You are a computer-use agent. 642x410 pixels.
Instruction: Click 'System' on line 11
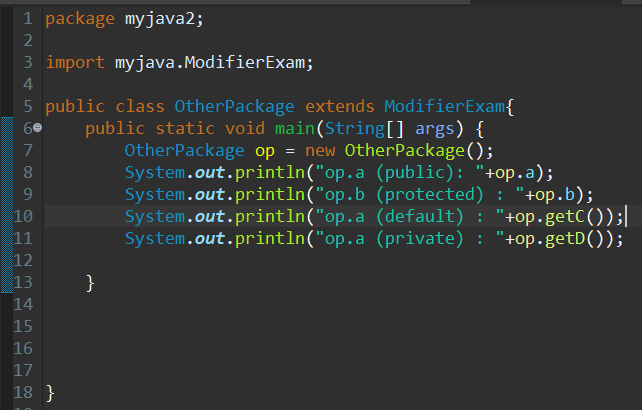tap(155, 238)
